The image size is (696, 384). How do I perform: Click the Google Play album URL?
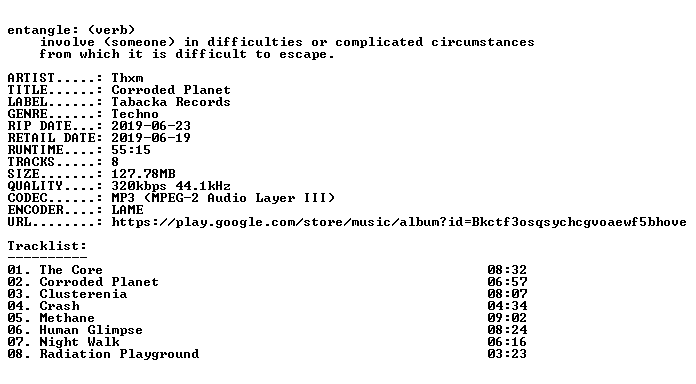[x=399, y=222]
